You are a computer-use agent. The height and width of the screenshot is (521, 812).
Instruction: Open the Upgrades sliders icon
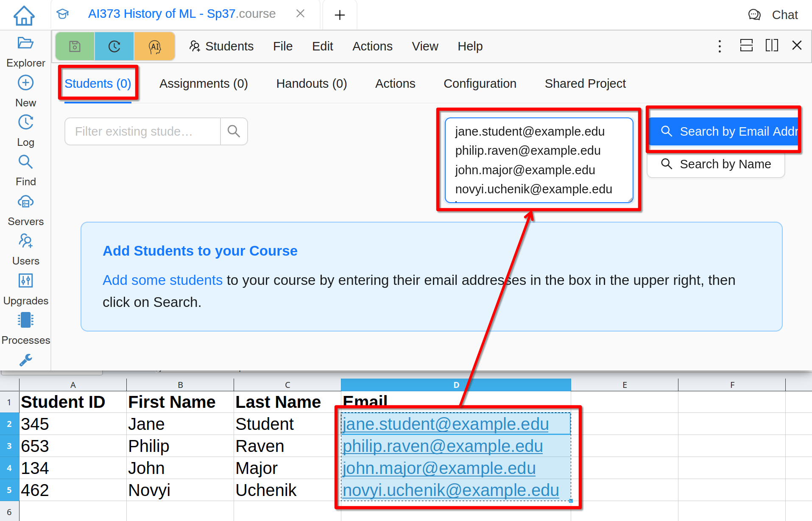coord(25,281)
